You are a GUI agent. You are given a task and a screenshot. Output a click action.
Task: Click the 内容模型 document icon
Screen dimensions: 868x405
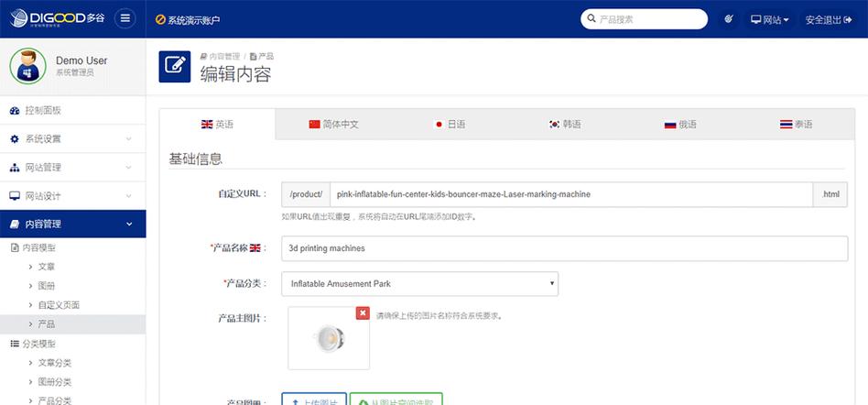tap(15, 247)
